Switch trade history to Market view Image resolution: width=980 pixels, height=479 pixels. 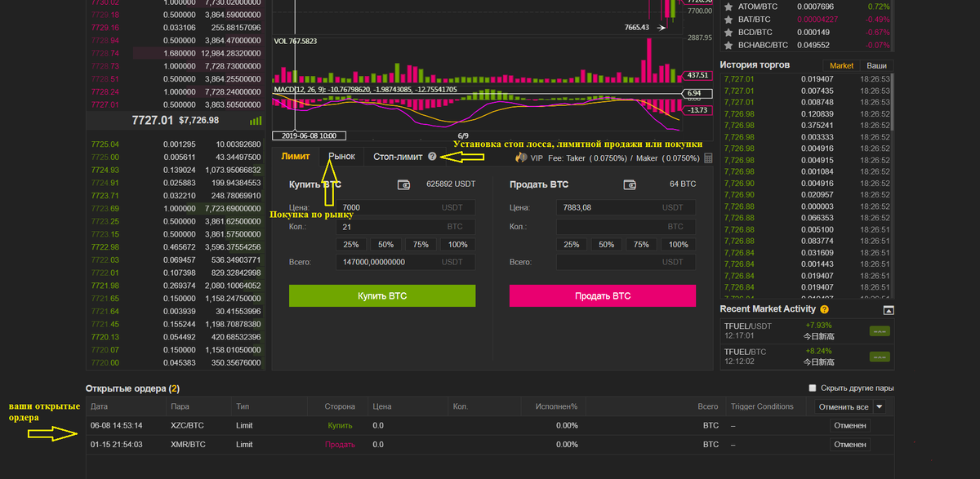[841, 65]
